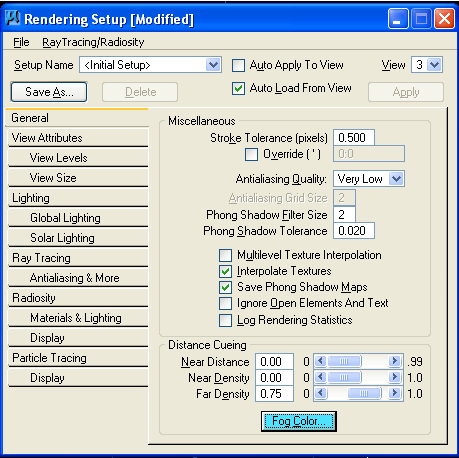The width and height of the screenshot is (459, 458).
Task: Open the Setup Name dropdown
Action: [213, 65]
